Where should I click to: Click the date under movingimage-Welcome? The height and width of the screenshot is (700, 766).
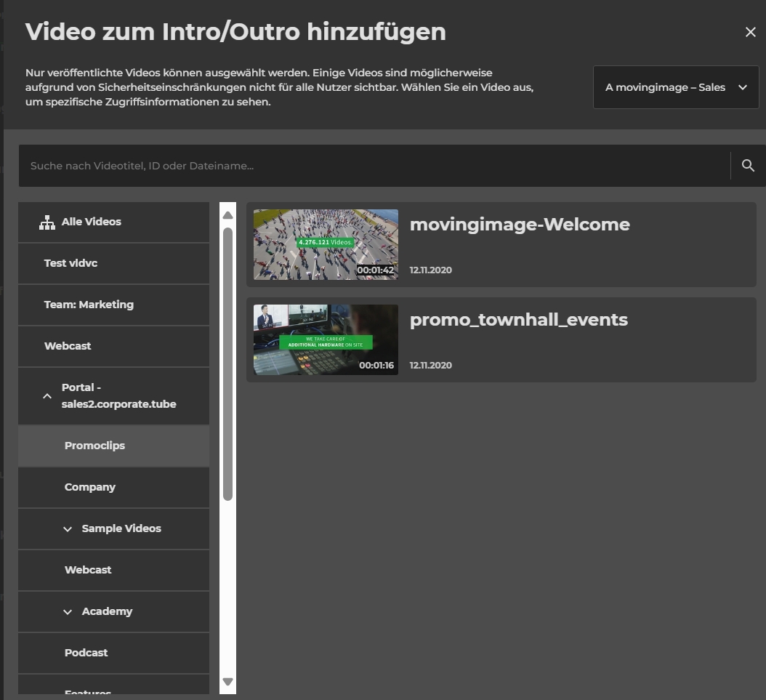(x=430, y=270)
